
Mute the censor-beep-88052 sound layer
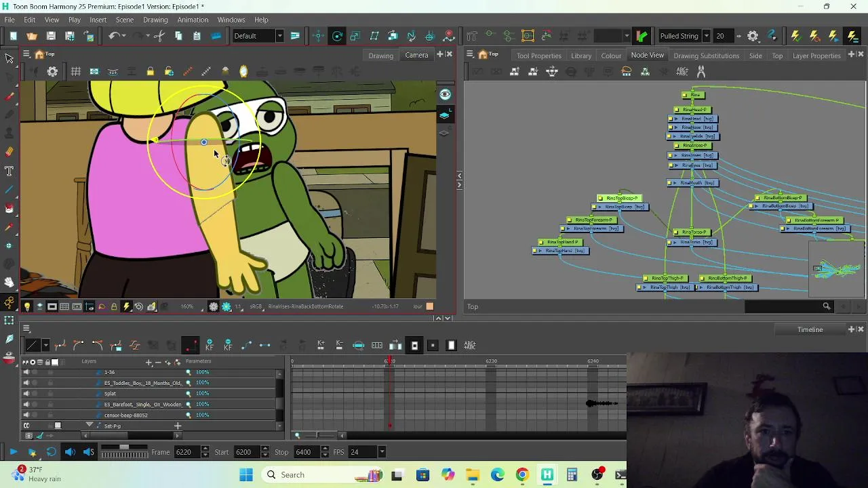click(x=26, y=415)
